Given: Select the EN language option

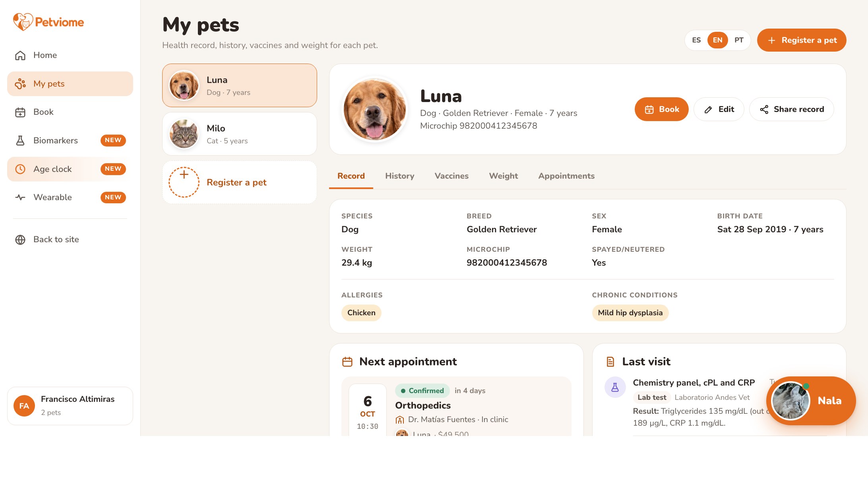Looking at the screenshot, I should [x=718, y=40].
